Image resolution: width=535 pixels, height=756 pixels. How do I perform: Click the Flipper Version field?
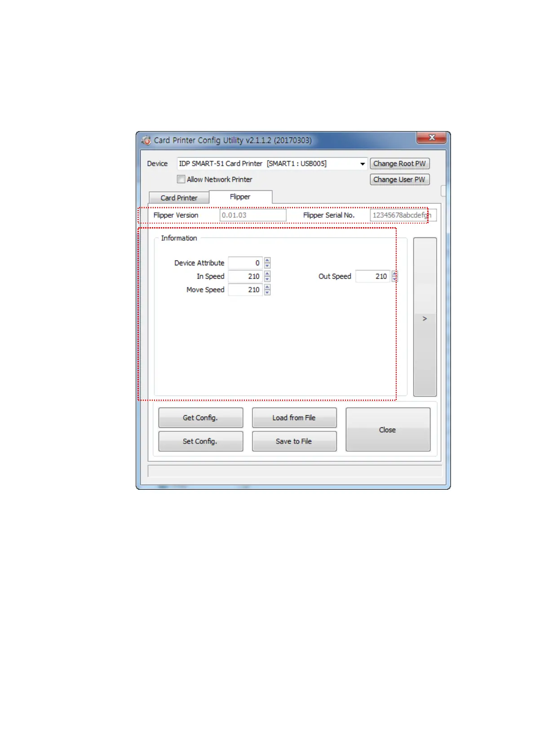tap(253, 215)
